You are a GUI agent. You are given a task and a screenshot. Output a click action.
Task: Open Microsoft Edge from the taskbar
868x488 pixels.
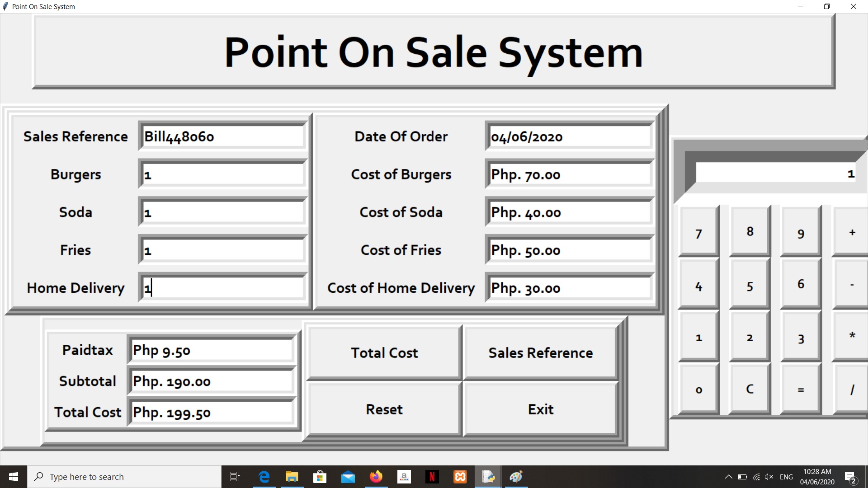pos(264,477)
